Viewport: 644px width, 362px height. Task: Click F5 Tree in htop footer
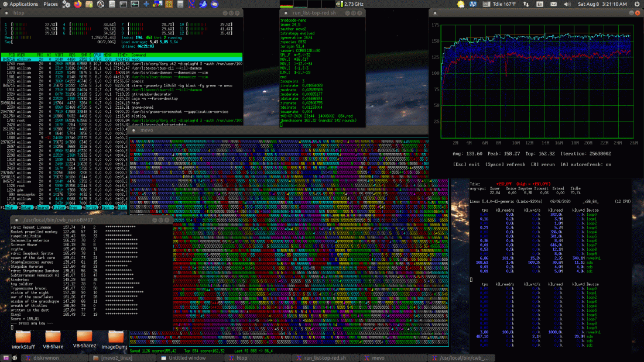point(73,208)
